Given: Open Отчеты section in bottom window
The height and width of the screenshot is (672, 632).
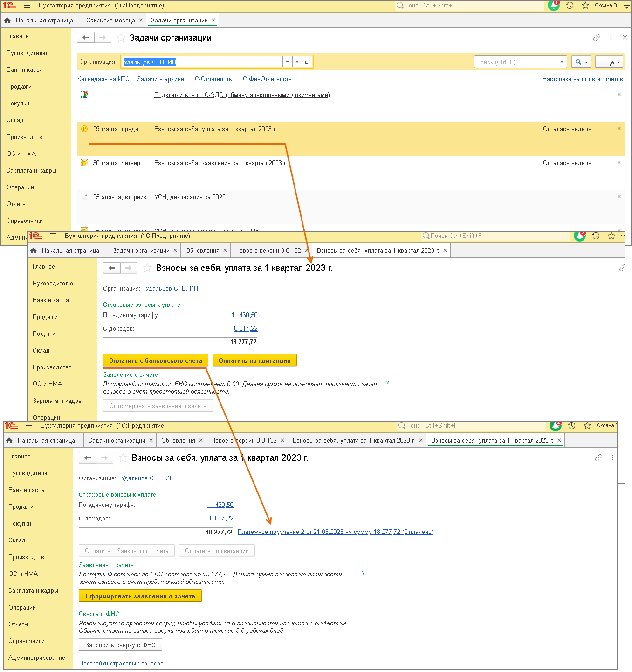Looking at the screenshot, I should point(18,624).
